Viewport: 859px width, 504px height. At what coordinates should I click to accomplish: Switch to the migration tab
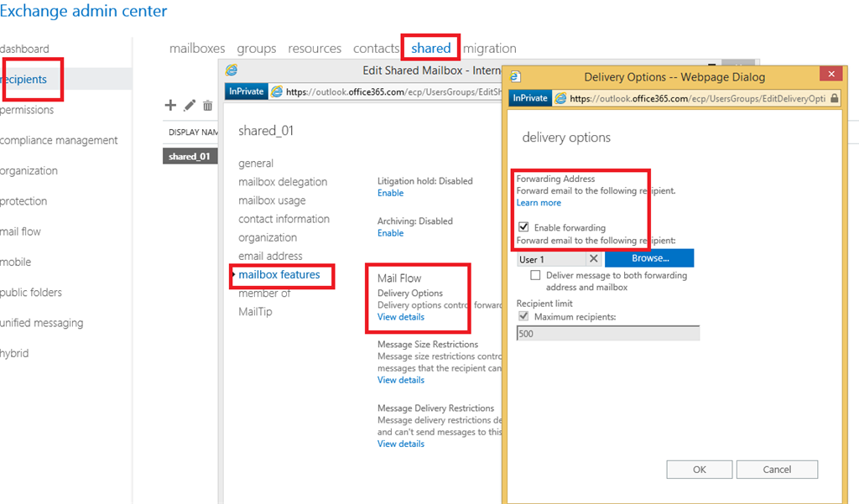click(x=490, y=48)
